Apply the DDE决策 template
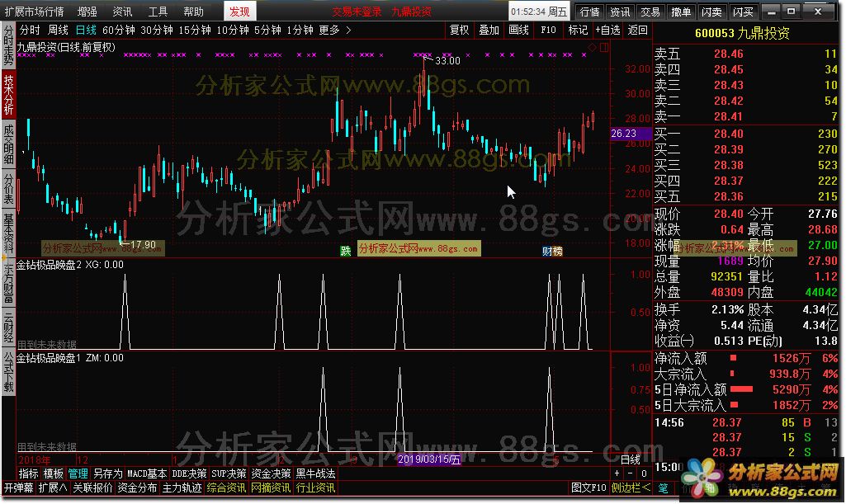This screenshot has width=846, height=504. coord(189,473)
